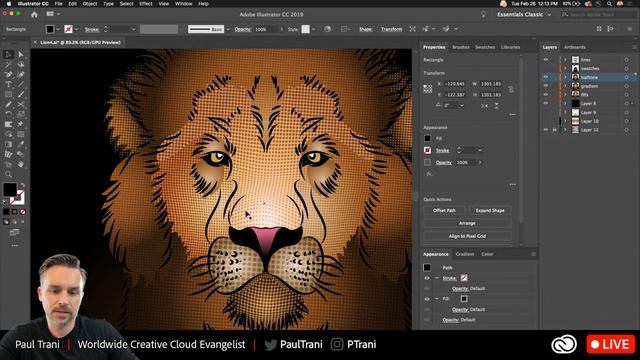Show the swatches layer visibility box

tap(546, 68)
